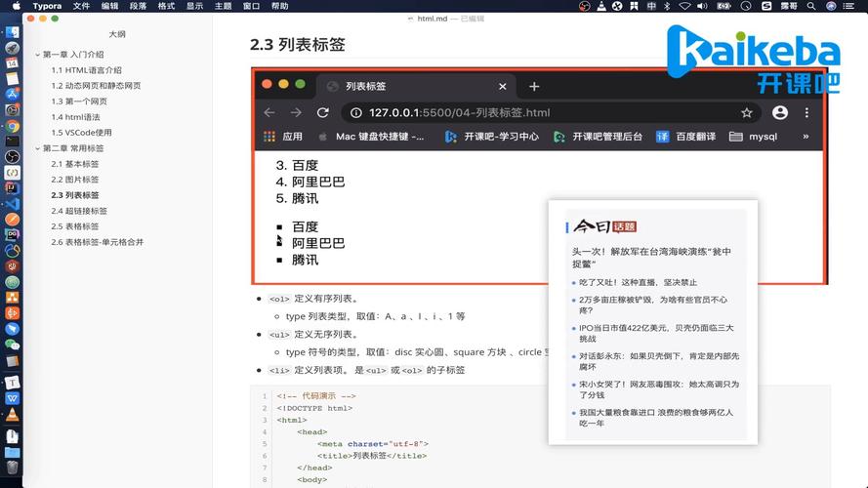The image size is (868, 488).
Task: Select 2.3 列表标签 in outline
Action: (x=75, y=195)
